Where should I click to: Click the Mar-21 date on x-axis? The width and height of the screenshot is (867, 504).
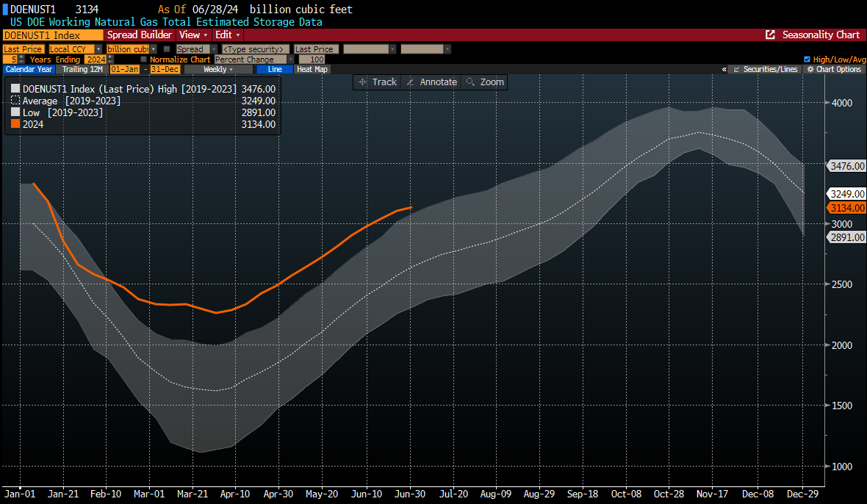(193, 494)
